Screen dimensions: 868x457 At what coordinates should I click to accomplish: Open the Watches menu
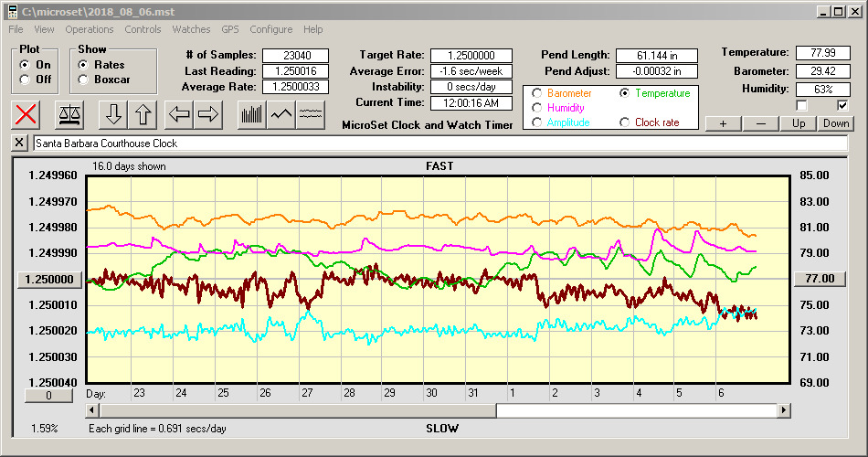click(191, 29)
